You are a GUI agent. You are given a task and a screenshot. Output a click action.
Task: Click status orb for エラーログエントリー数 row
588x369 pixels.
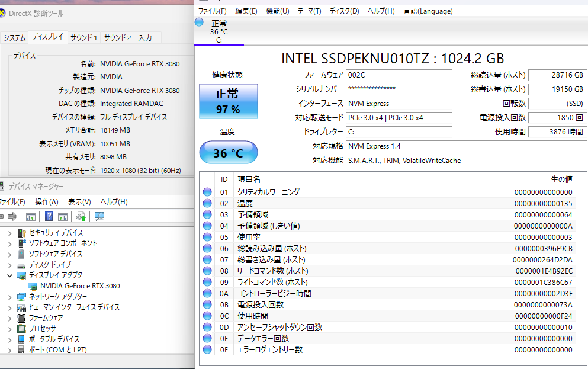tap(207, 349)
